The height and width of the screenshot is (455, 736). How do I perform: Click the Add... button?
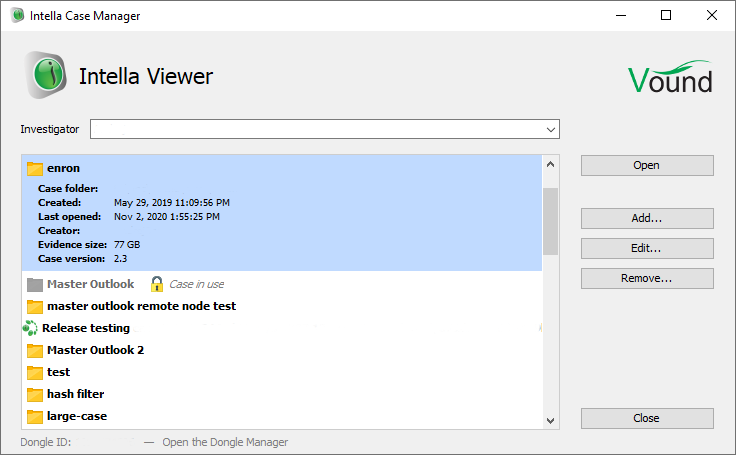click(x=647, y=218)
